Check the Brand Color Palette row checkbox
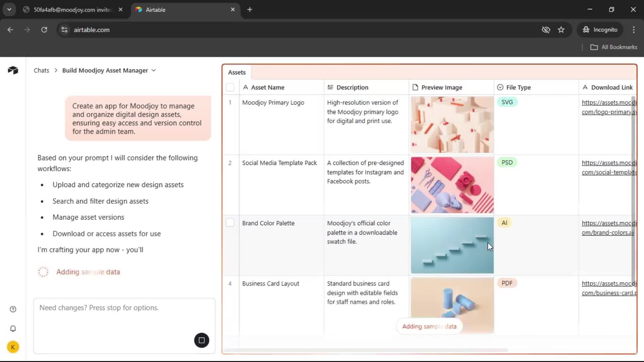The height and width of the screenshot is (362, 644). [230, 223]
